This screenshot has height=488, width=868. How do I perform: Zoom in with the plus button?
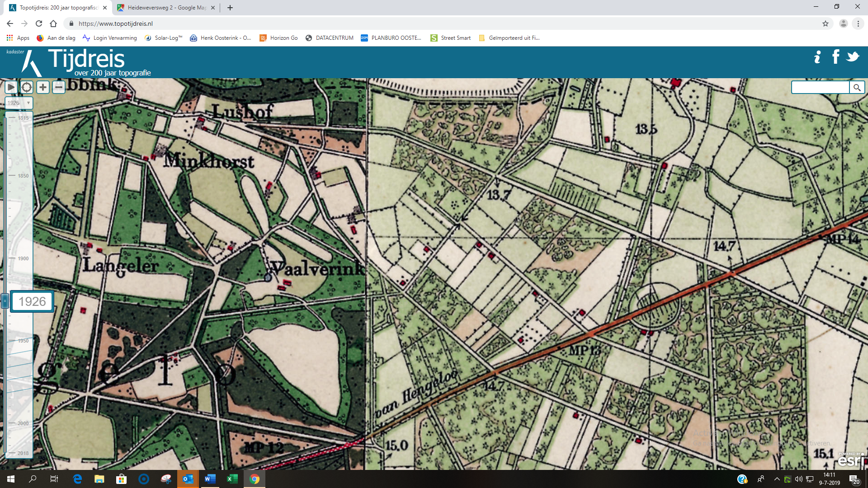tap(43, 87)
